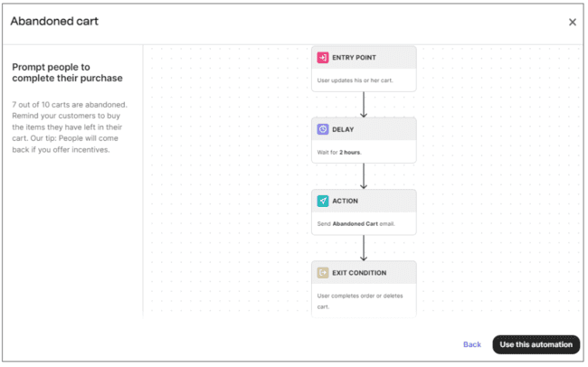The height and width of the screenshot is (367, 588).
Task: Click the '7 out of 10 carts' description paragraph
Action: pos(71,127)
